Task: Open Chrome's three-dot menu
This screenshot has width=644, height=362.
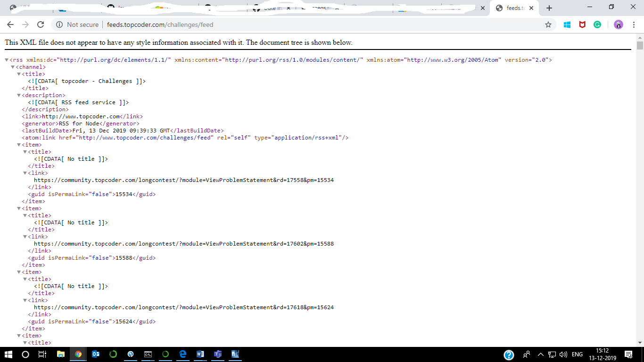Action: 634,25
